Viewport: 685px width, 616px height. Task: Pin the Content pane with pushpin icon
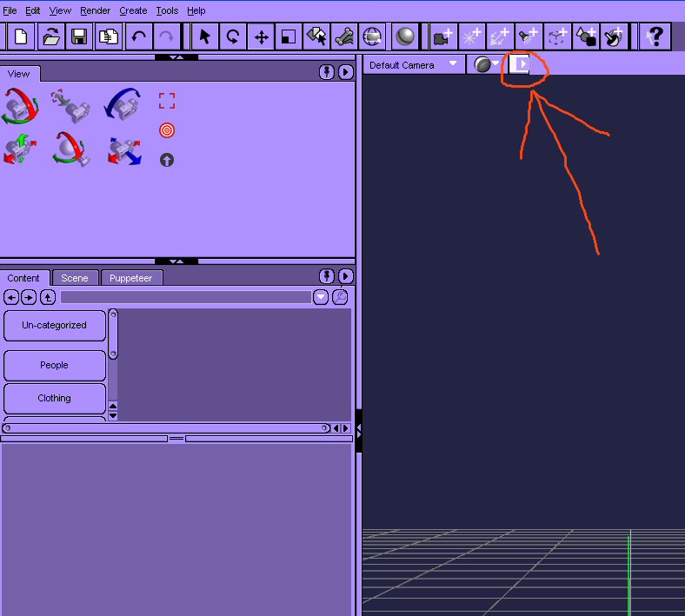tap(327, 276)
